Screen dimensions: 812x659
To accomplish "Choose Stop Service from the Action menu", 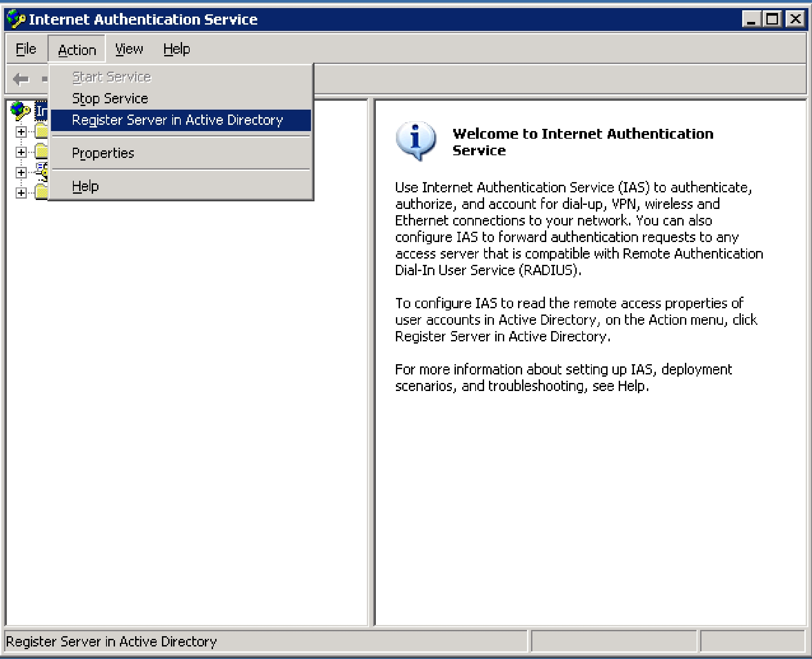I will tap(181, 98).
